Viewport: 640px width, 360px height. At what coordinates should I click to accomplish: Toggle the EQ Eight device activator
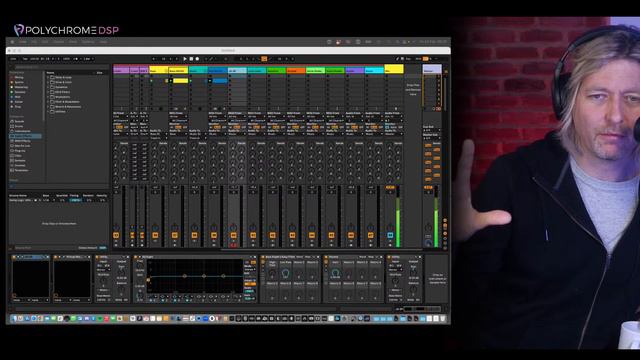136,257
